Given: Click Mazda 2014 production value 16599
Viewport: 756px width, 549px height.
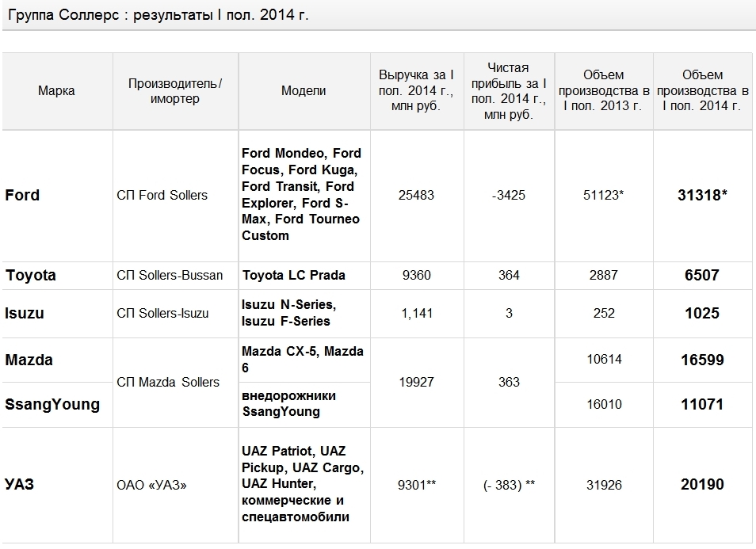Looking at the screenshot, I should (x=702, y=360).
